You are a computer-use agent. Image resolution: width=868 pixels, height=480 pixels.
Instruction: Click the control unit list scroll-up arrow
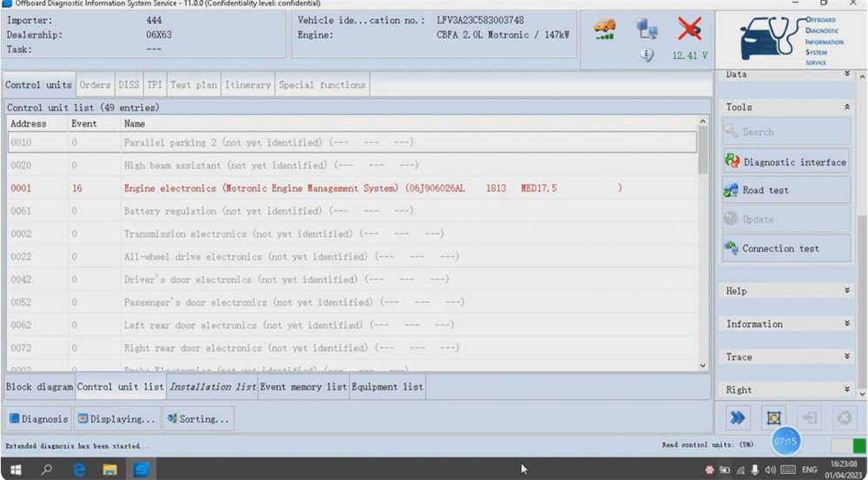tap(703, 122)
